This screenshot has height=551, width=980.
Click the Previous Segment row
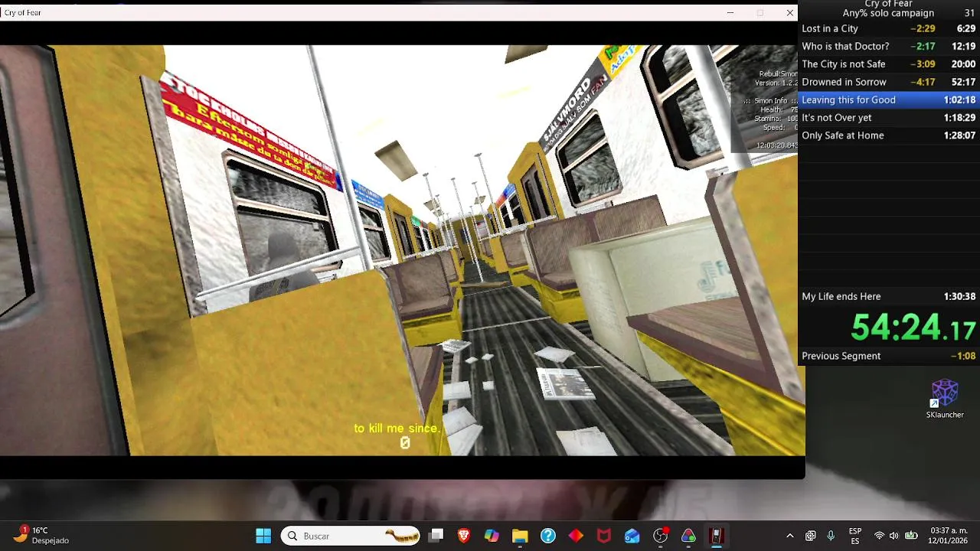[x=888, y=356]
